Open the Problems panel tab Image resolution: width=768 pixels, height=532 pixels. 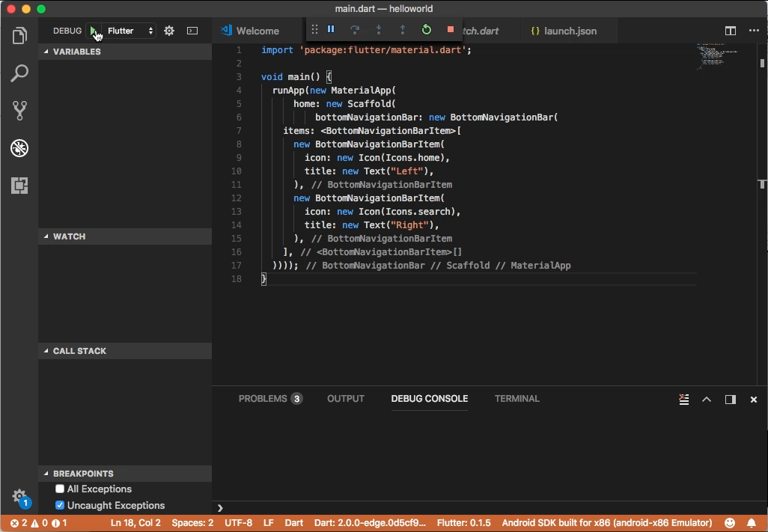[270, 399]
